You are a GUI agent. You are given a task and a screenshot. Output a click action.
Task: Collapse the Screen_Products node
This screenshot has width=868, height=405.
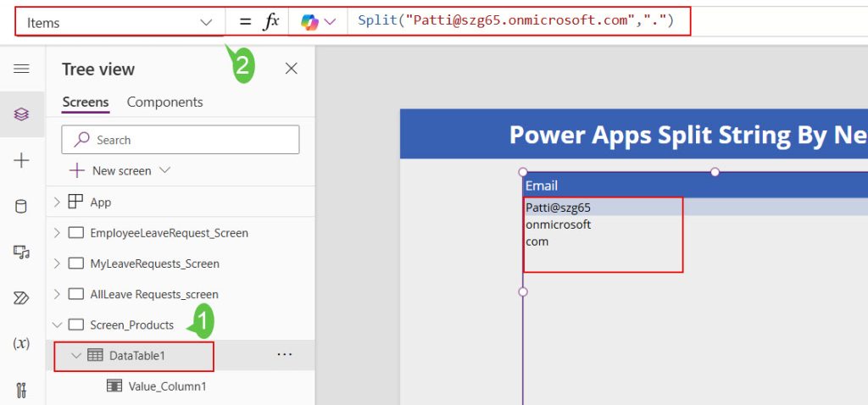point(57,325)
